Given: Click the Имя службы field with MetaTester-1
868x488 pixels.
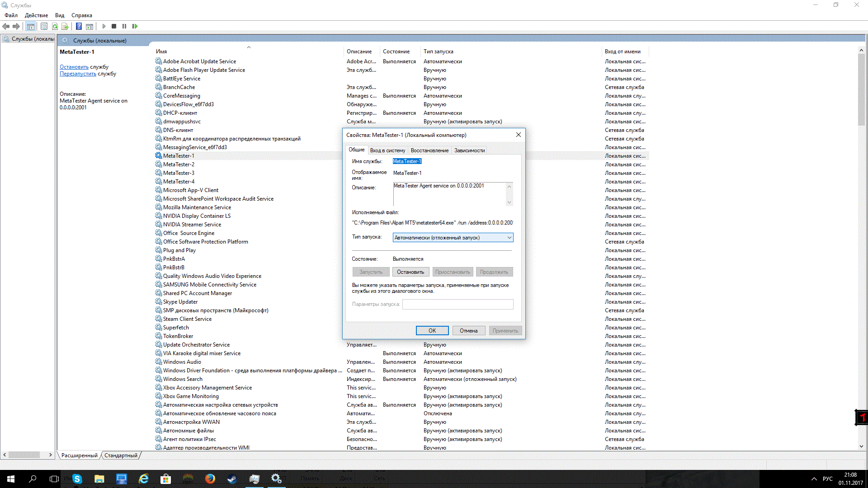Looking at the screenshot, I should pos(407,161).
